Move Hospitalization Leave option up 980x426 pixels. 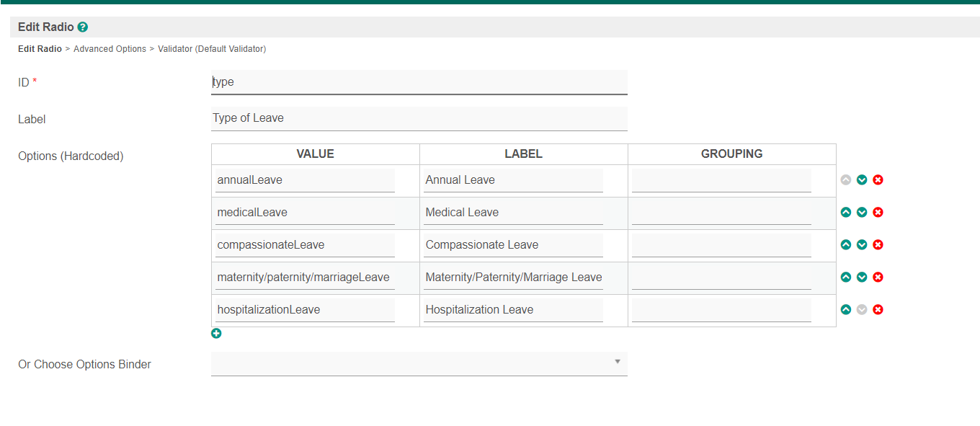pyautogui.click(x=846, y=309)
